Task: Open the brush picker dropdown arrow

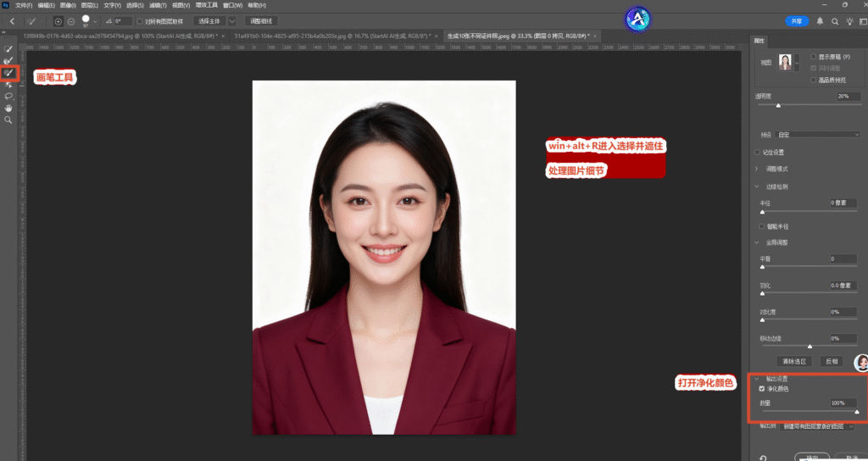Action: pos(96,21)
